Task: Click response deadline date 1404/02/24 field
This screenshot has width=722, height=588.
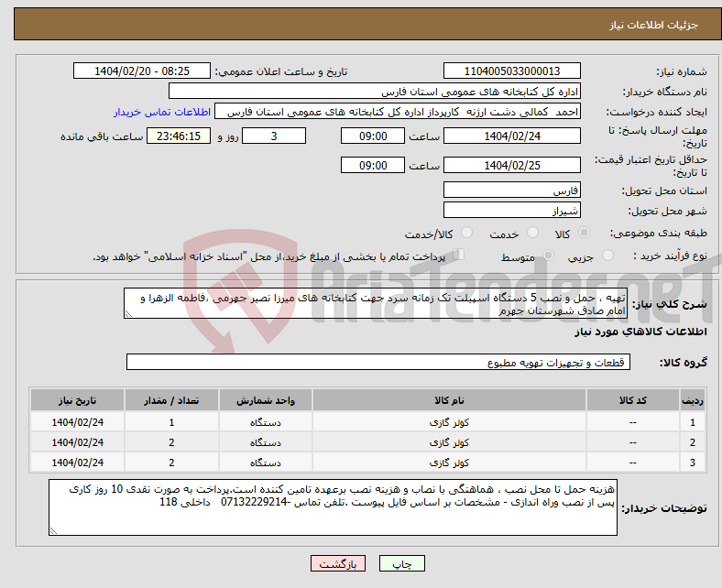Action: click(x=512, y=136)
